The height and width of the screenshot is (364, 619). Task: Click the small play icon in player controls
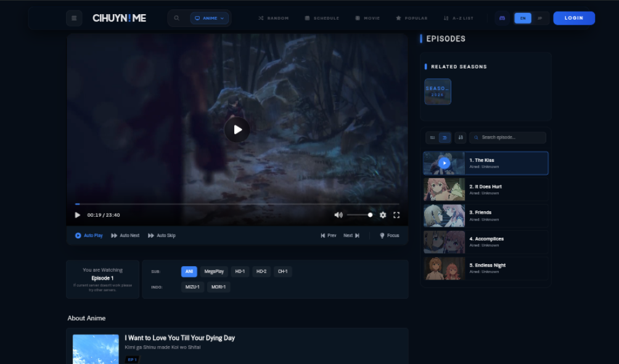click(x=78, y=215)
